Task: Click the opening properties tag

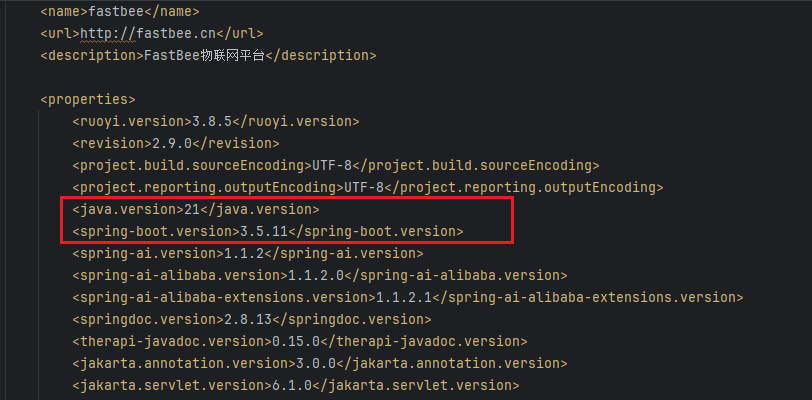Action: pyautogui.click(x=88, y=99)
